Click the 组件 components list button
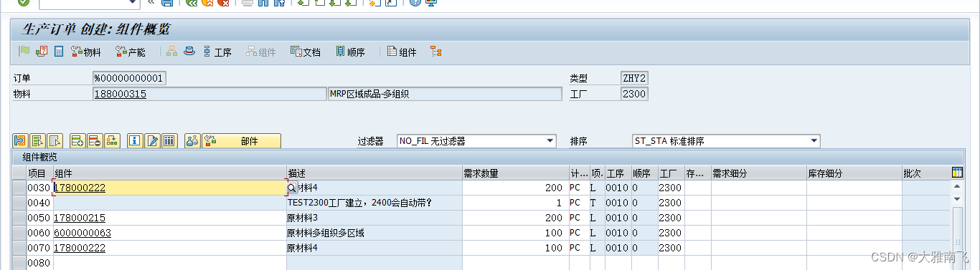Image resolution: width=980 pixels, height=270 pixels. point(402,52)
